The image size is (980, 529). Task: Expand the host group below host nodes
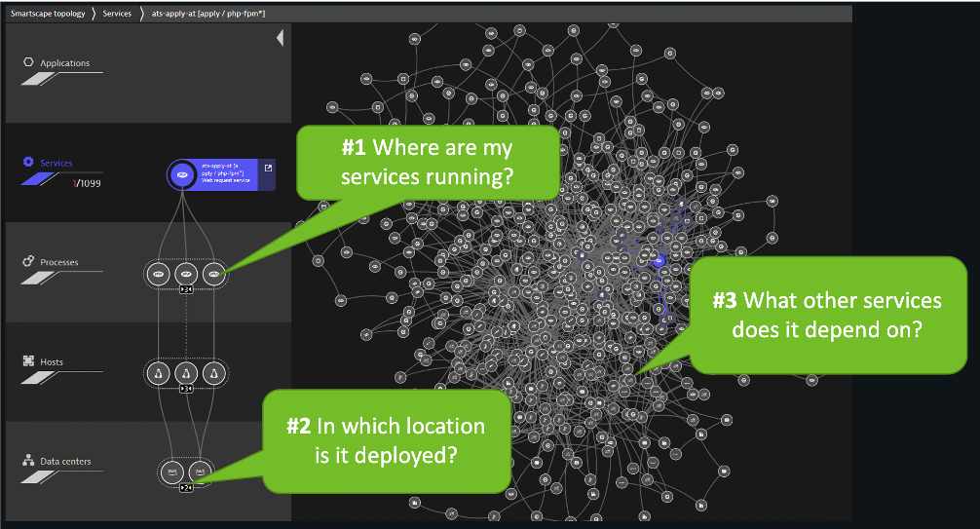pos(186,389)
